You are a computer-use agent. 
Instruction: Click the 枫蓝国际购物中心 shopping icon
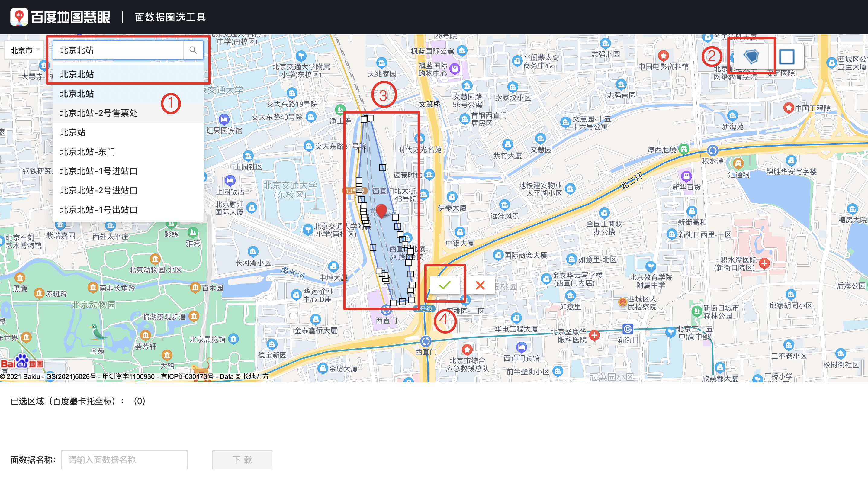coord(455,69)
